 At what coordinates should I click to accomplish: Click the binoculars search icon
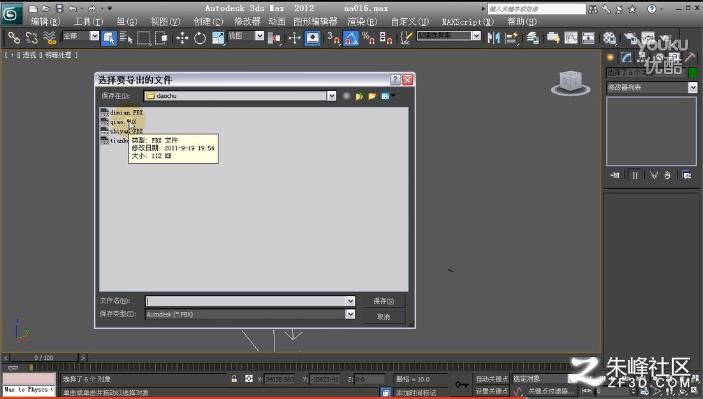593,9
